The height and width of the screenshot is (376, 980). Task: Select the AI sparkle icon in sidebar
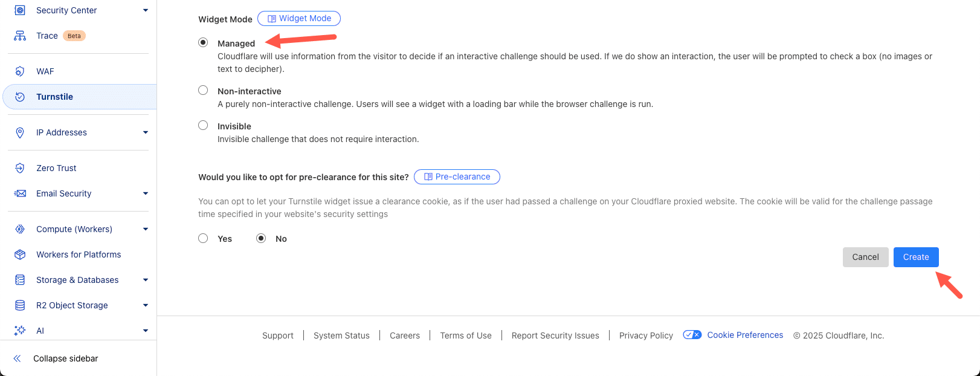click(x=20, y=330)
